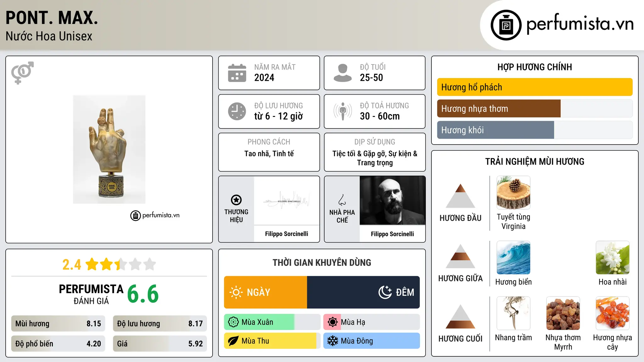Screen dimensions: 644x362
Task: Open the Filippo Sorcinelli perfumer portrait photo
Action: pyautogui.click(x=392, y=200)
